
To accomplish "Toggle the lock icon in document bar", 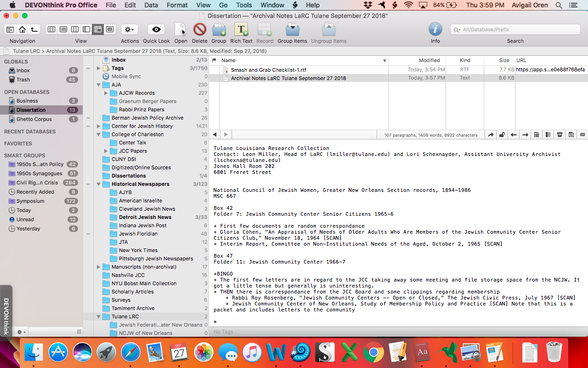I will point(502,135).
